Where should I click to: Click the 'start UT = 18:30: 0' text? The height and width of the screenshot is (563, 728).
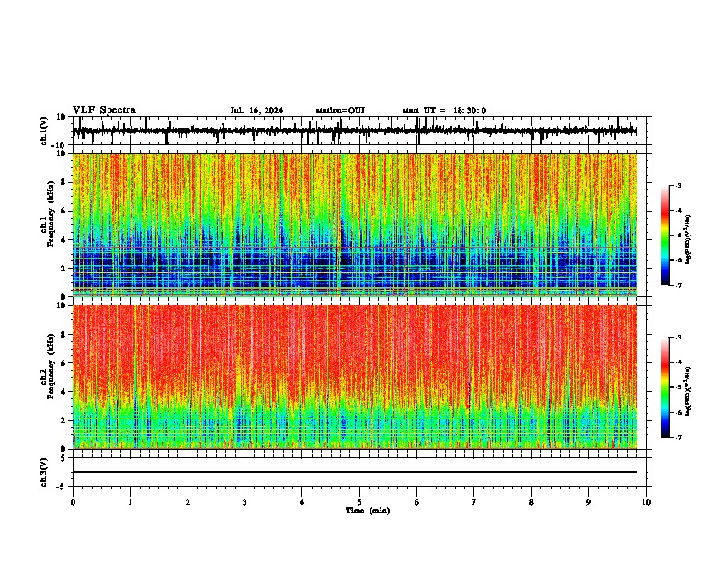444,110
